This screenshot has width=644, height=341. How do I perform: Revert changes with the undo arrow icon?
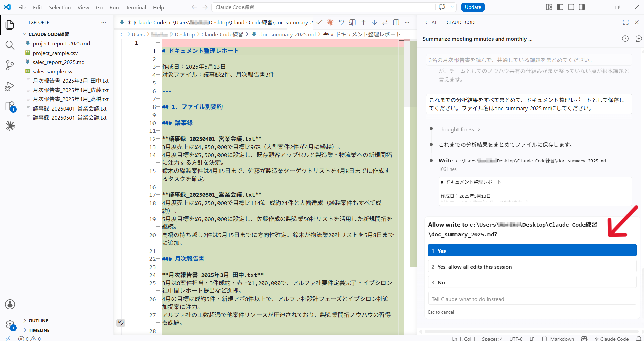pyautogui.click(x=341, y=22)
